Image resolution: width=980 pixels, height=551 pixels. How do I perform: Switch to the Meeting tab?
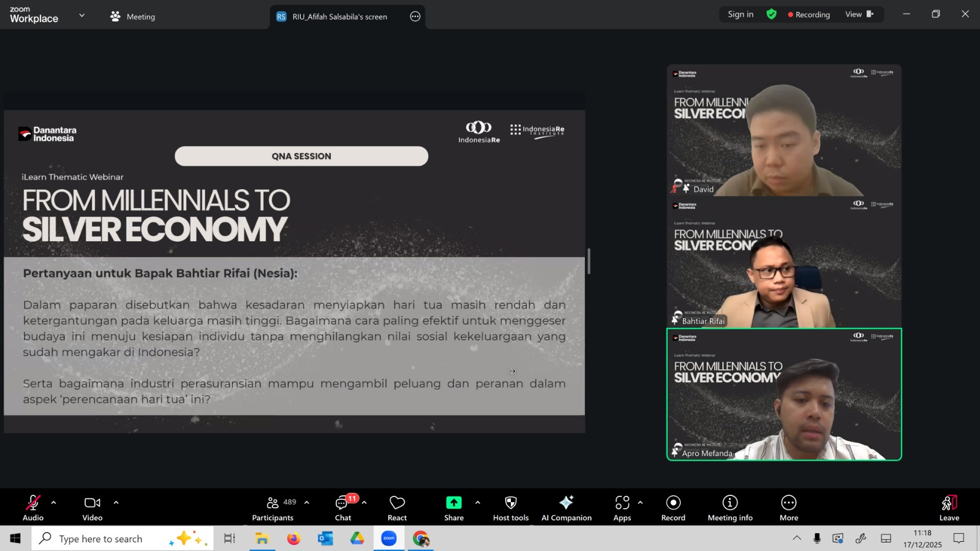click(133, 17)
